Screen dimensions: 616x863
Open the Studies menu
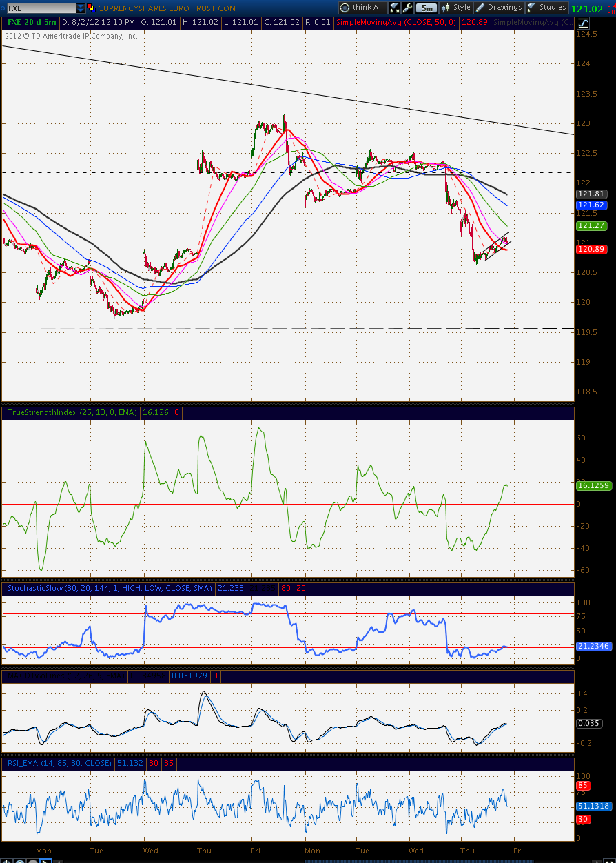click(546, 8)
